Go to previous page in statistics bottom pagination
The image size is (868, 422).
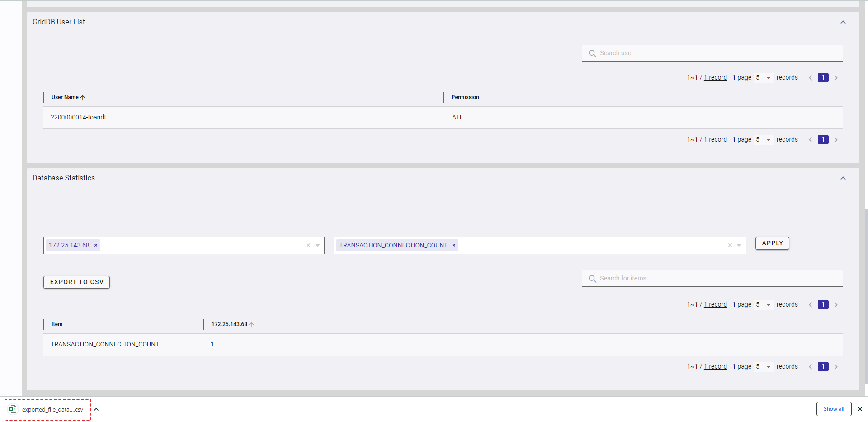pyautogui.click(x=811, y=367)
